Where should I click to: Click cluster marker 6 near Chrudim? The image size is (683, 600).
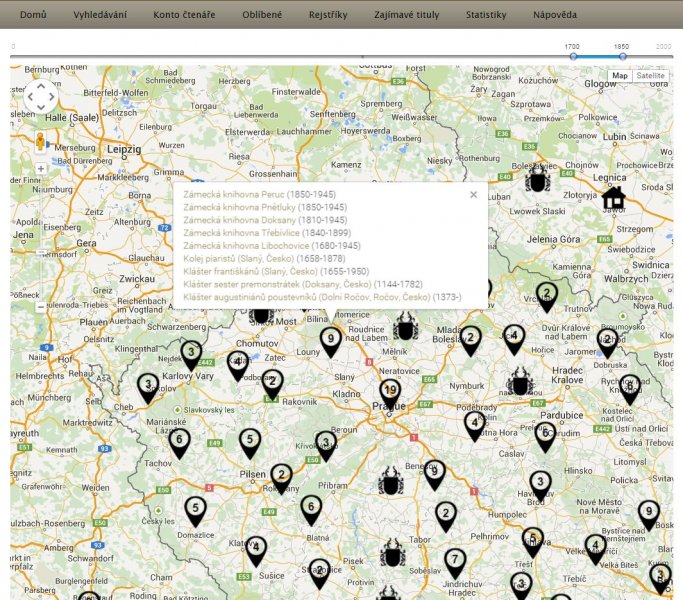(544, 436)
